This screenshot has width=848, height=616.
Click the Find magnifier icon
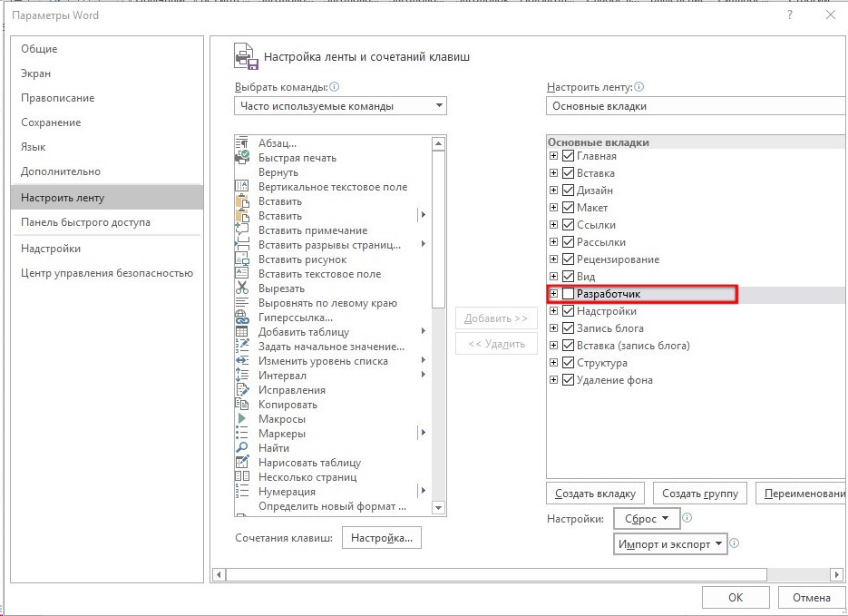click(242, 448)
